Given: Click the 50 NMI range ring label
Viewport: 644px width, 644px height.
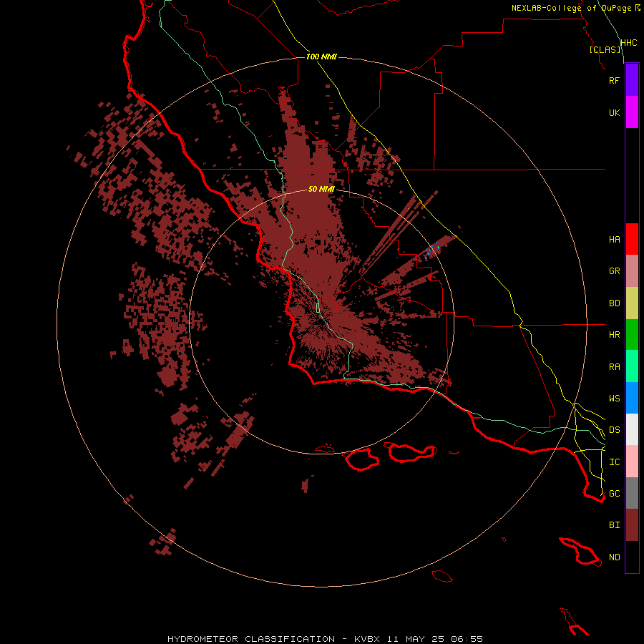Looking at the screenshot, I should tap(321, 189).
